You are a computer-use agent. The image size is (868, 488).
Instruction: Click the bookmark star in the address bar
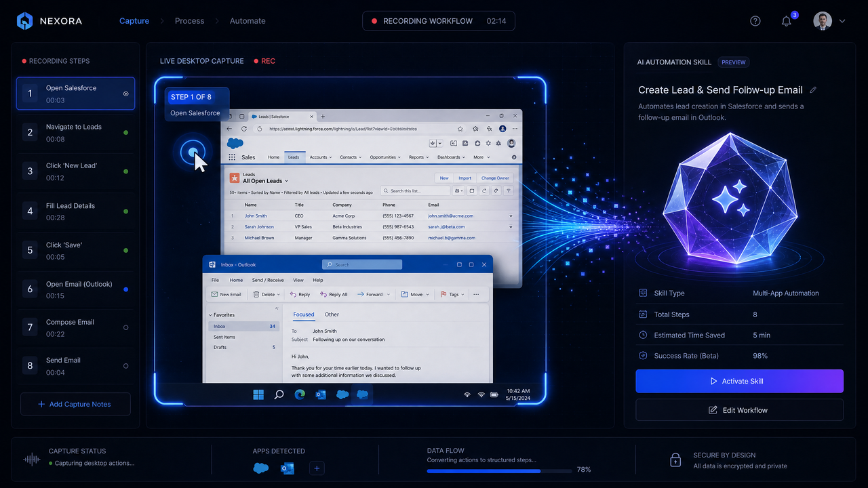460,129
